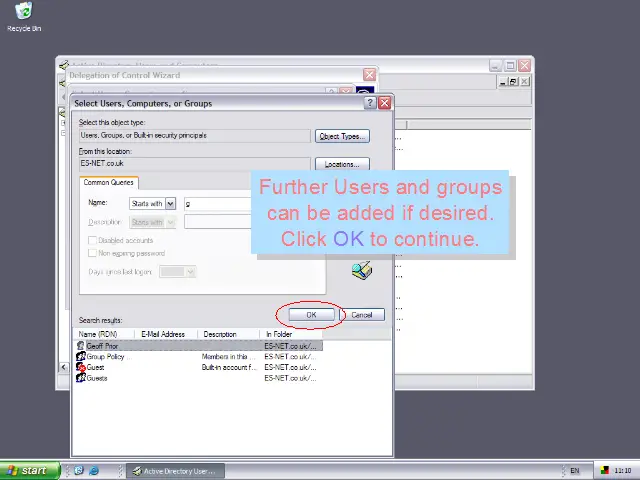Viewport: 640px width, 480px height.
Task: Toggle the Non expiring password checkbox
Action: click(92, 253)
